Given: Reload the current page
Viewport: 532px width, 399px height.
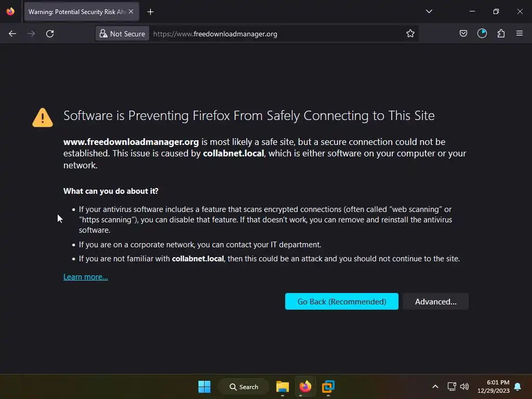Looking at the screenshot, I should coord(50,34).
